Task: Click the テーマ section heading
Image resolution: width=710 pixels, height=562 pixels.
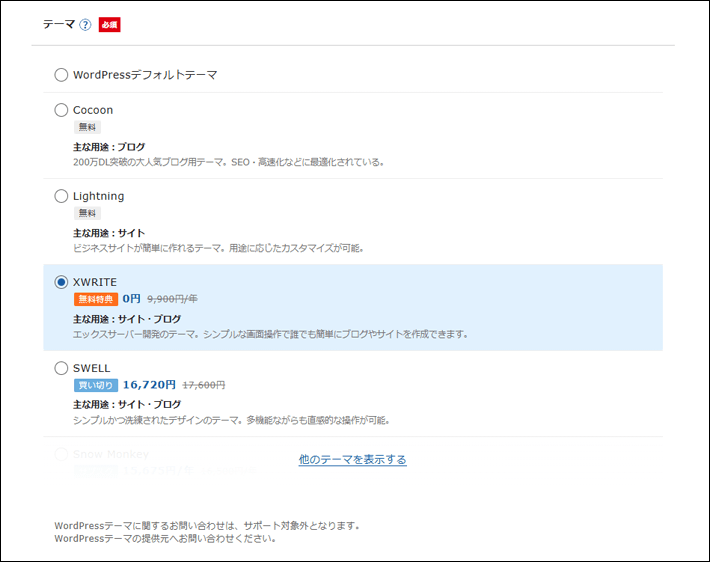Action: (58, 25)
